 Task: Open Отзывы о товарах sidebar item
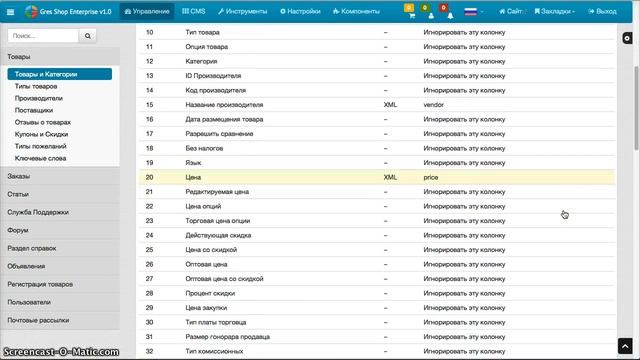43,122
